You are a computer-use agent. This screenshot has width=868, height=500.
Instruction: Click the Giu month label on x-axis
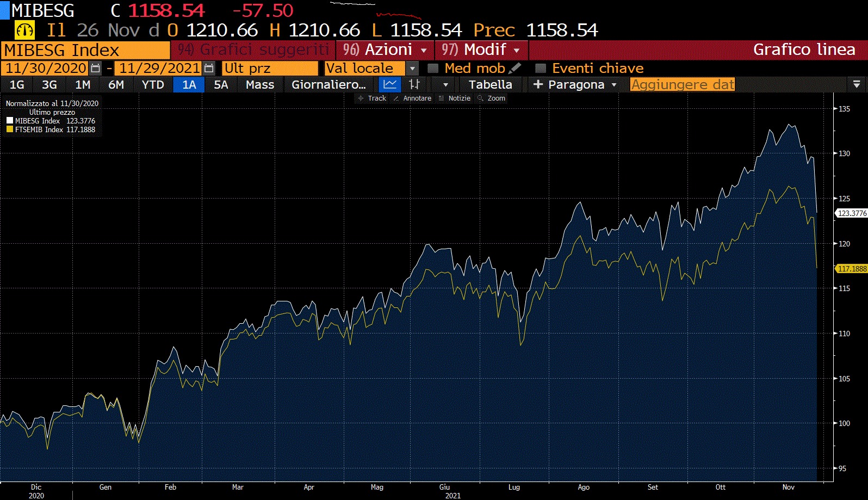click(x=444, y=487)
